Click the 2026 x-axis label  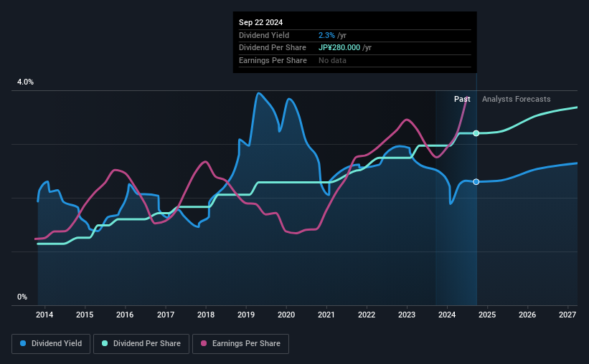click(527, 315)
